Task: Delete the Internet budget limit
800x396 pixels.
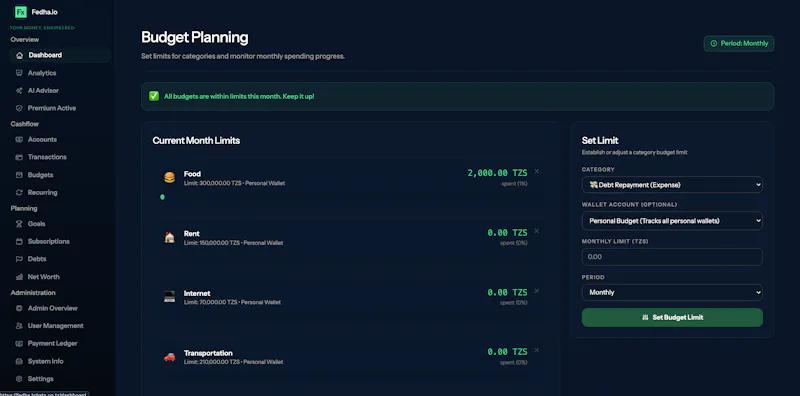Action: [536, 291]
